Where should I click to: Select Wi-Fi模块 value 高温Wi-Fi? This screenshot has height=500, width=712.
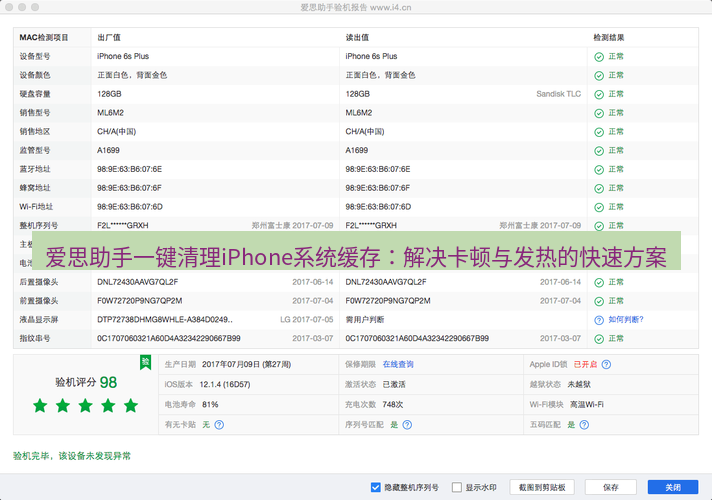pos(587,405)
